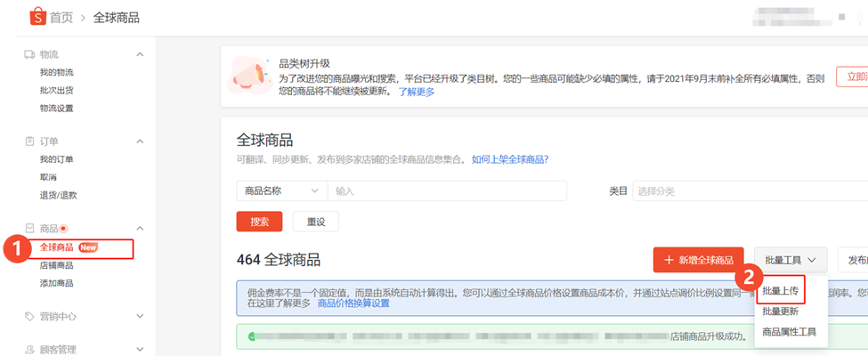Screen dimensions: 868x356
Task: Click into the product name 输入 field
Action: point(445,191)
